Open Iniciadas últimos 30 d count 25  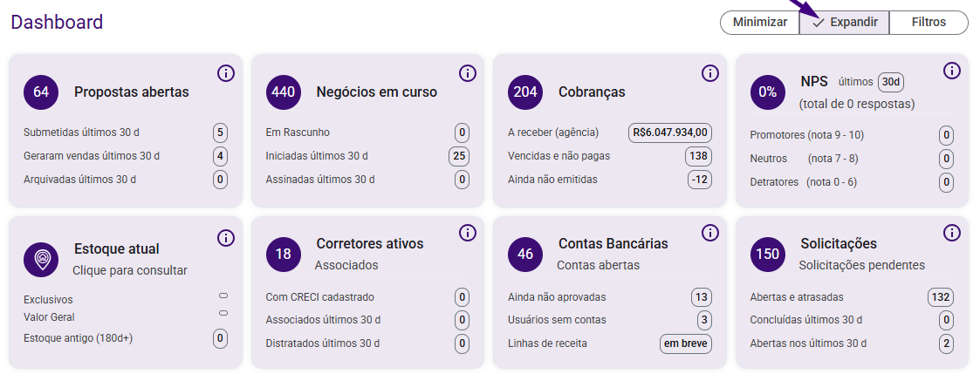click(x=459, y=156)
